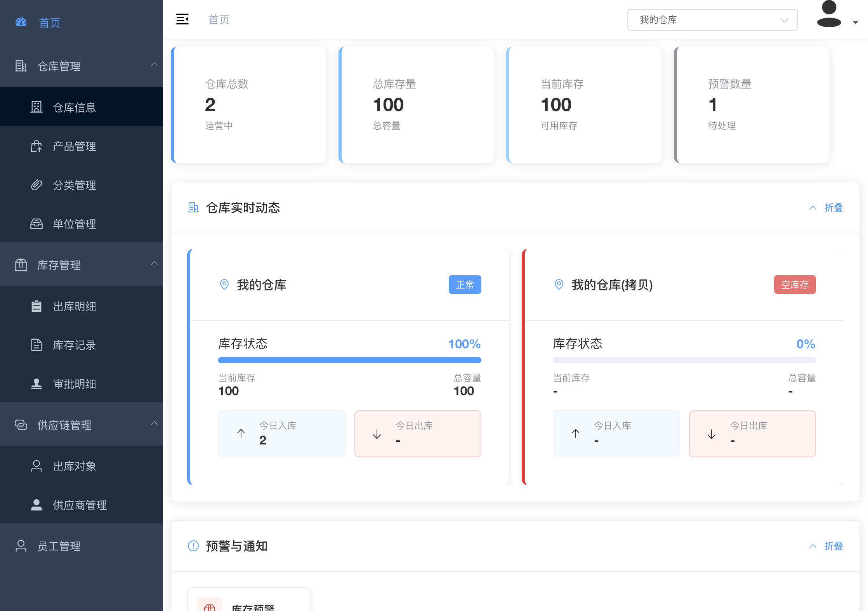
Task: Fold the 仓库实时动态 panel via 折叠
Action: 833,208
